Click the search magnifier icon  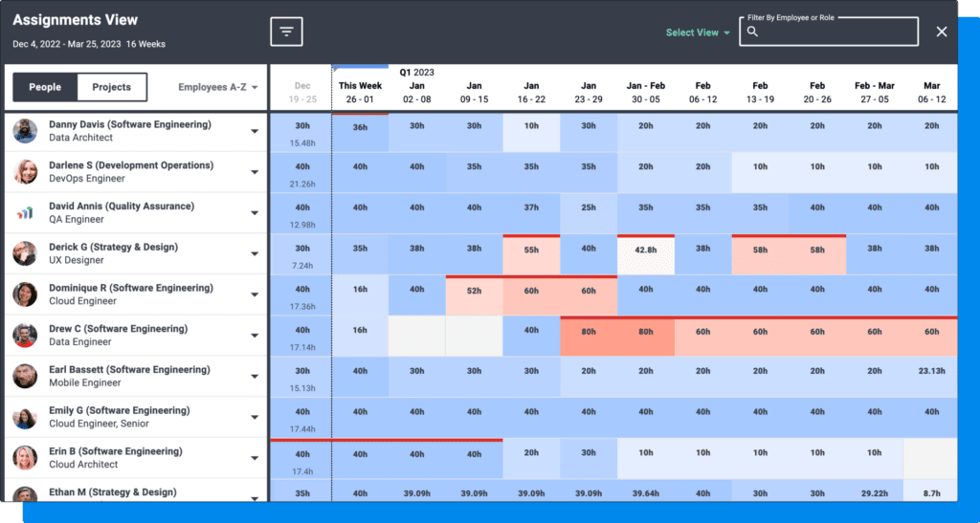(753, 33)
